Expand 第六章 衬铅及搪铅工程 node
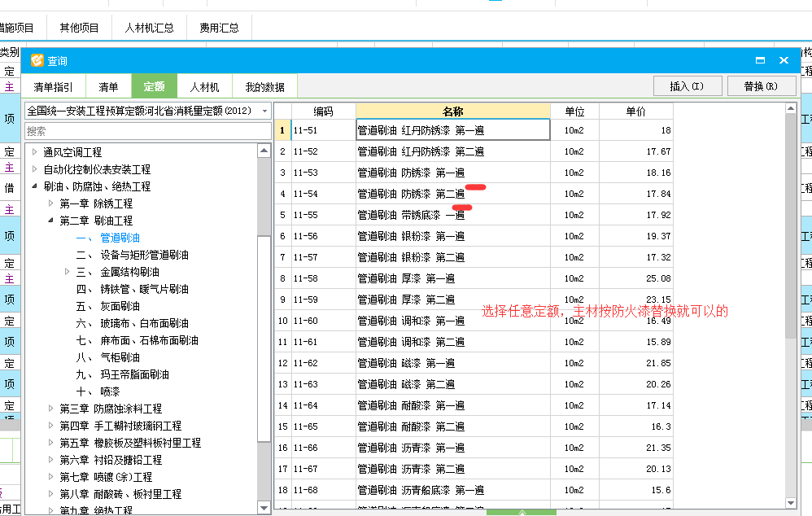Screen dimensions: 812x516 pos(50,460)
